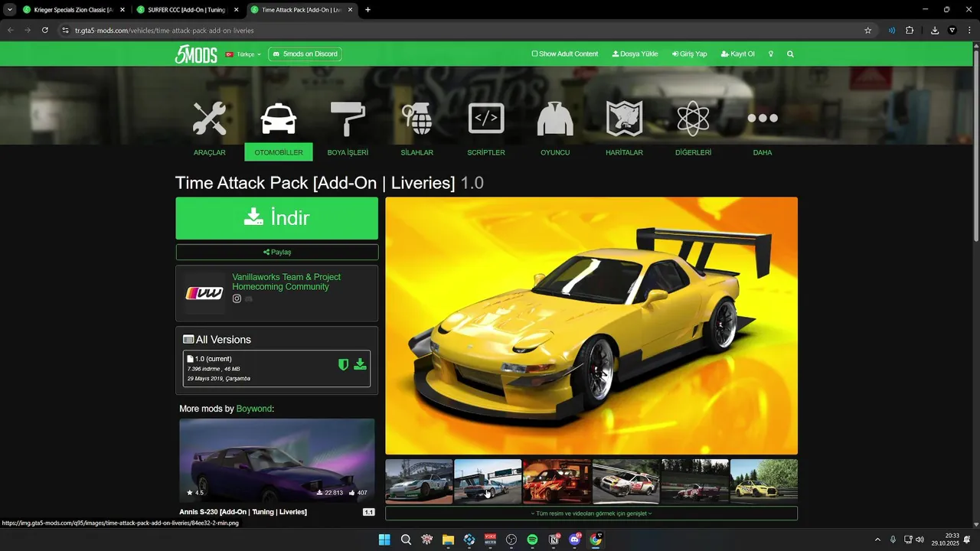Click the search magnifier in green navbar
Viewport: 980px width, 551px height.
point(790,54)
